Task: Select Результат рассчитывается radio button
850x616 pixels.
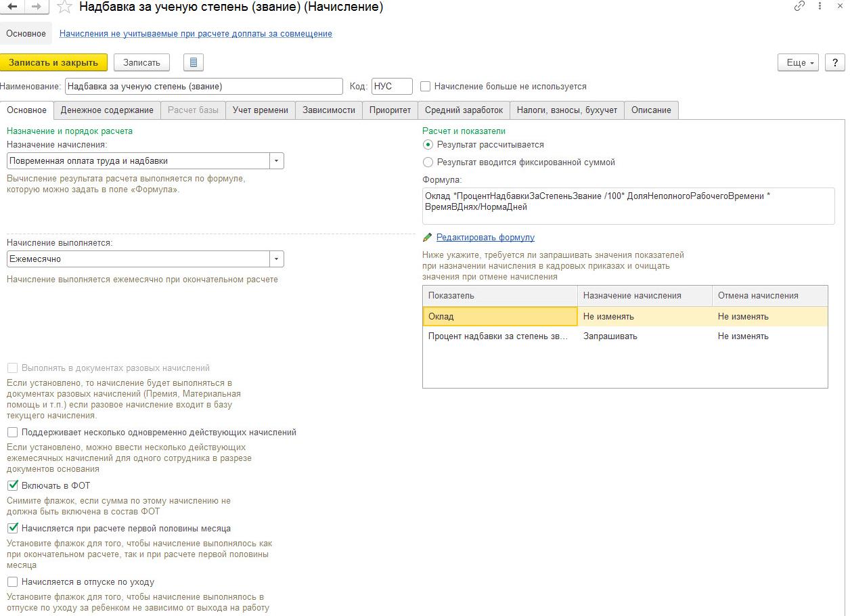Action: click(428, 144)
